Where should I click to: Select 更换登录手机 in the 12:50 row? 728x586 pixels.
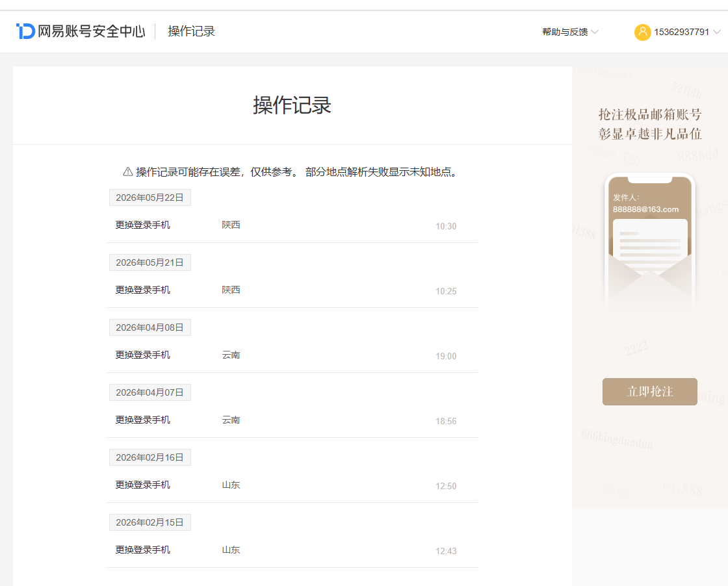(142, 485)
